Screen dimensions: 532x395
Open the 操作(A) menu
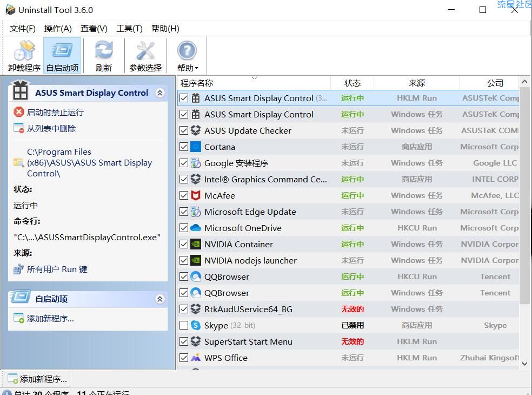58,29
